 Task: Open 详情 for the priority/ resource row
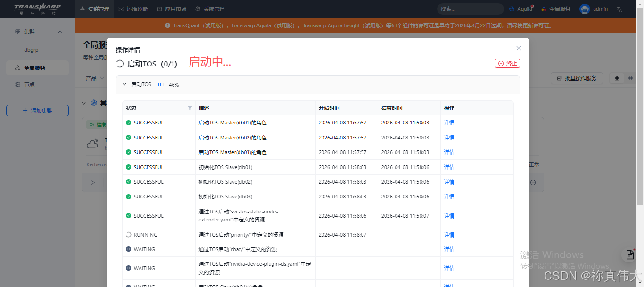[449, 235]
